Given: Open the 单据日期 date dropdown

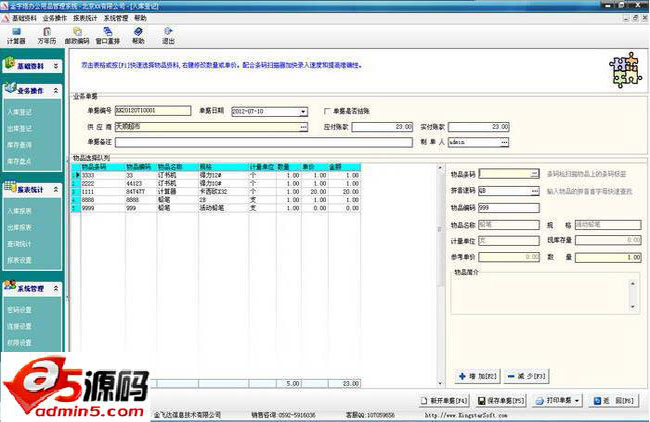Looking at the screenshot, I should (303, 112).
